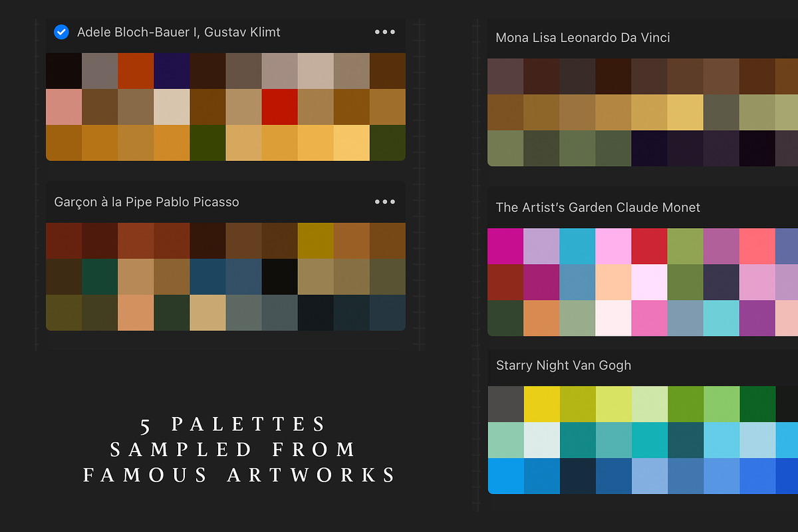Viewport: 798px width, 532px height.
Task: Select palette title "Garçon à la Pipe Pablo Picasso"
Action: pos(147,201)
